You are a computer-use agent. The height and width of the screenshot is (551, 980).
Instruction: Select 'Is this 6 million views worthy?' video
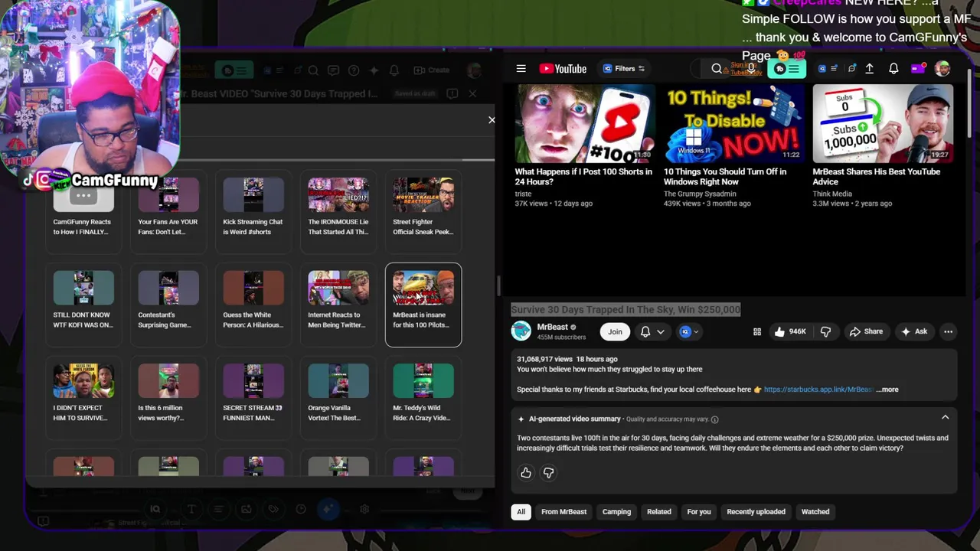(x=168, y=398)
